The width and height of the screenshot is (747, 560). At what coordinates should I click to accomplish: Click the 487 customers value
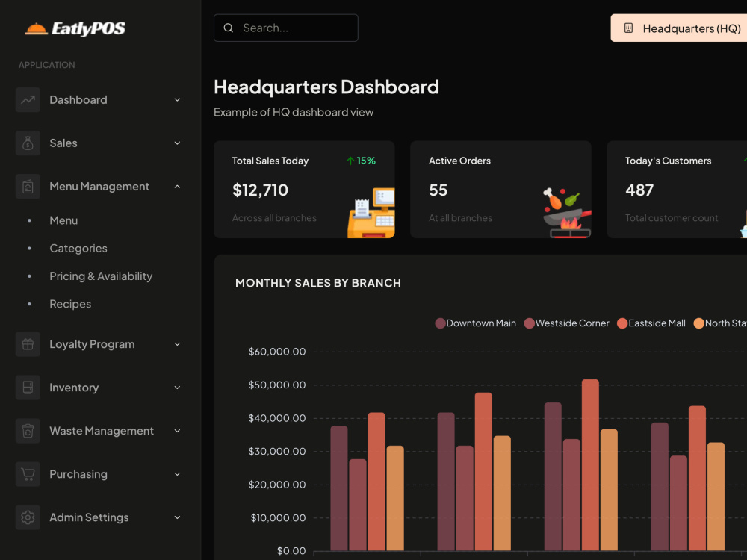(639, 190)
